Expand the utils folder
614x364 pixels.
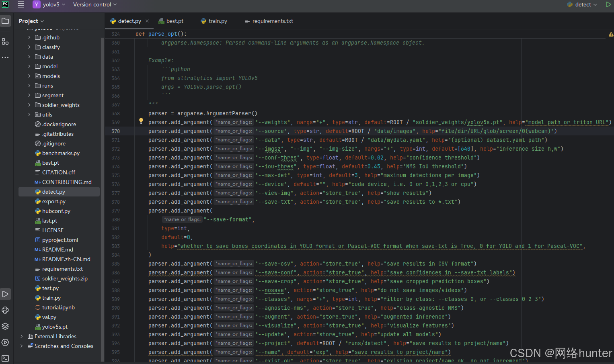point(29,115)
